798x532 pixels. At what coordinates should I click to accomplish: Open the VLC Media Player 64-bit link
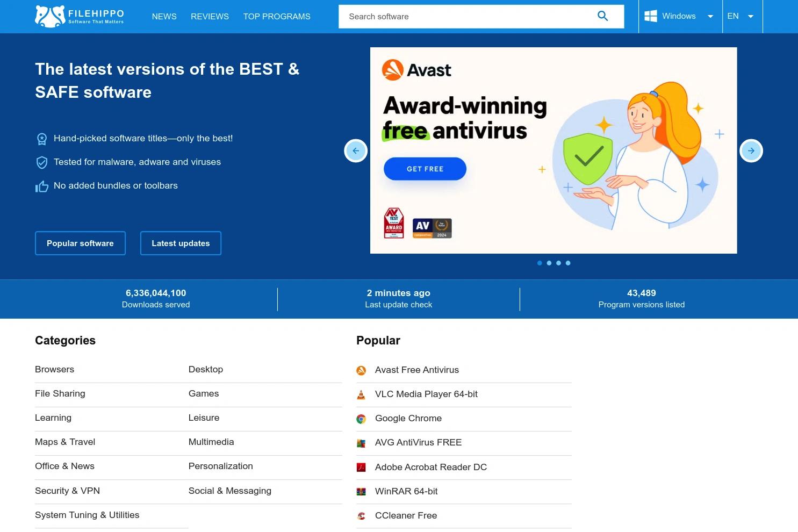point(426,394)
